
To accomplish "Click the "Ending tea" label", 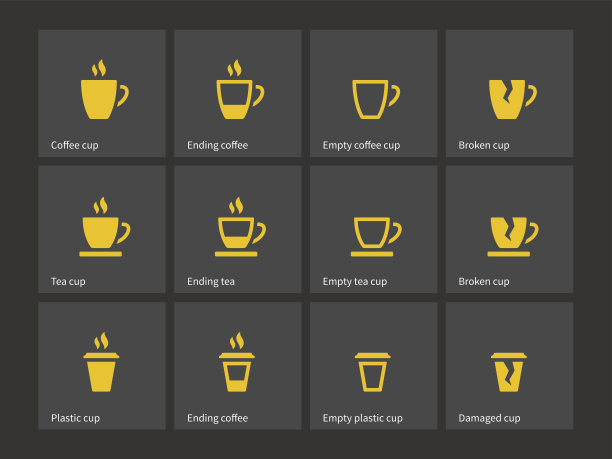I will pyautogui.click(x=211, y=281).
